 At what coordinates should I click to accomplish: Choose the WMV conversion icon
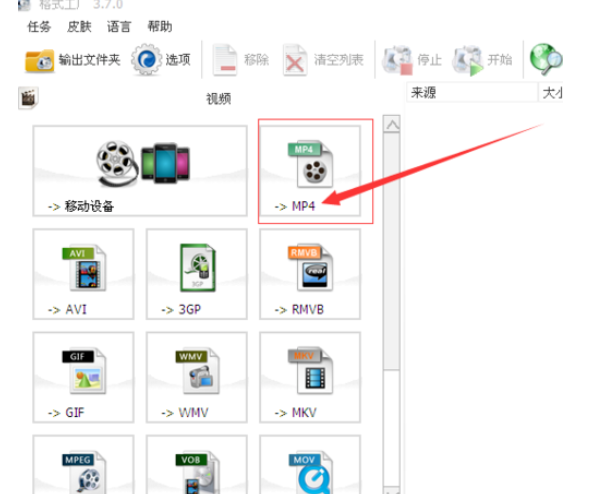[x=197, y=371]
